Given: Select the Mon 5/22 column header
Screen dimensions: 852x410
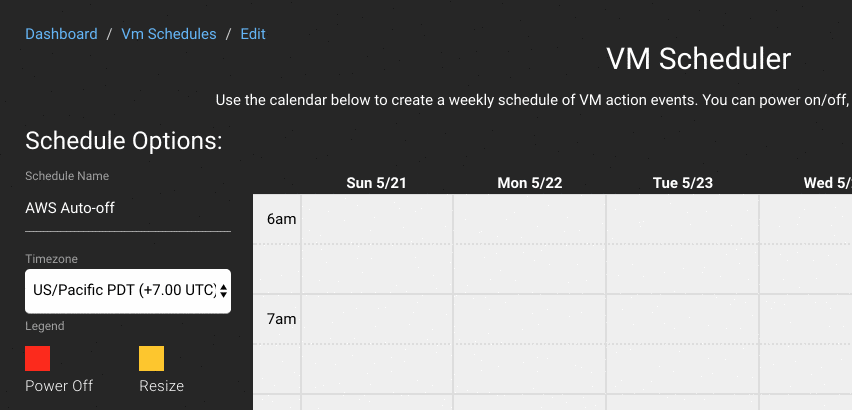Looking at the screenshot, I should pyautogui.click(x=530, y=183).
